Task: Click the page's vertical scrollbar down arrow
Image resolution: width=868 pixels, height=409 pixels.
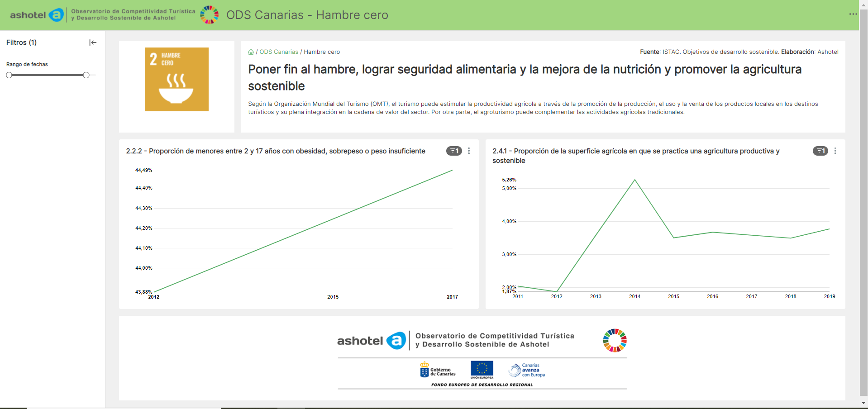Action: point(863,403)
